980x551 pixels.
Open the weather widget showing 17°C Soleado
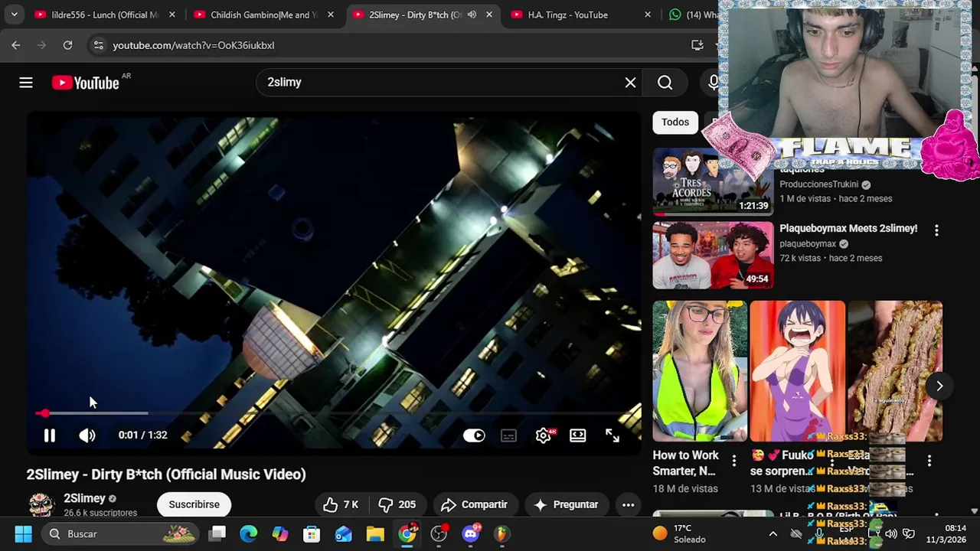pyautogui.click(x=679, y=533)
